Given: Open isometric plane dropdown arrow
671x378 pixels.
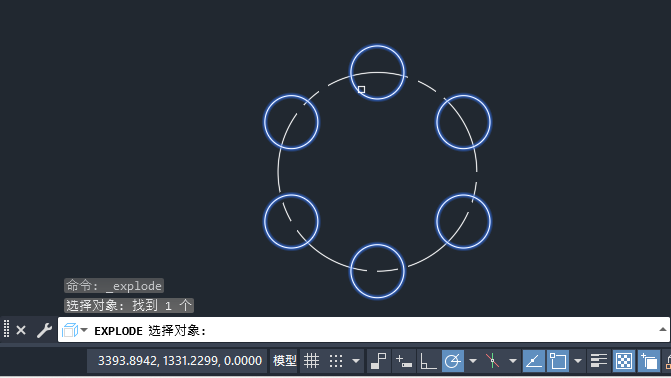Looking at the screenshot, I should pyautogui.click(x=513, y=361).
